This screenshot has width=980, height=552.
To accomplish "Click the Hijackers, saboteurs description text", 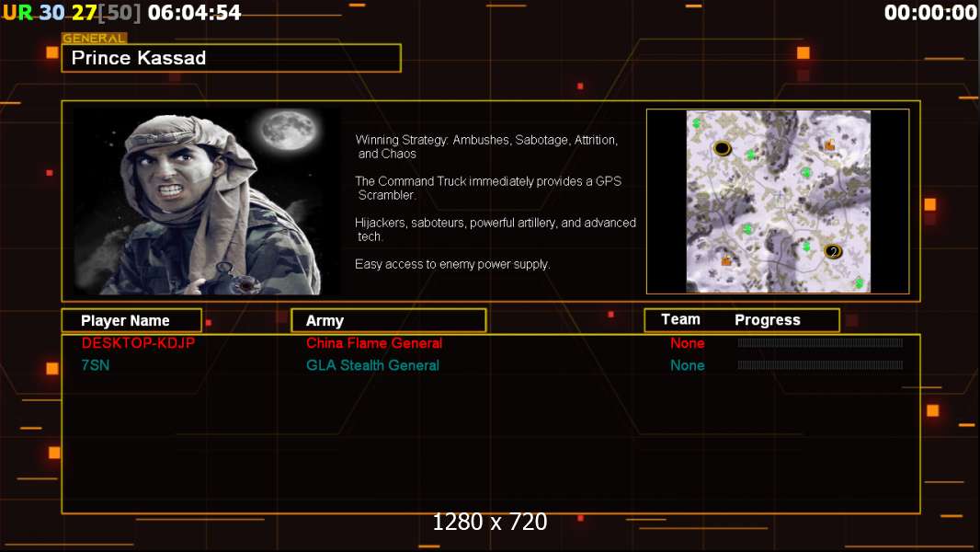I will click(x=495, y=229).
